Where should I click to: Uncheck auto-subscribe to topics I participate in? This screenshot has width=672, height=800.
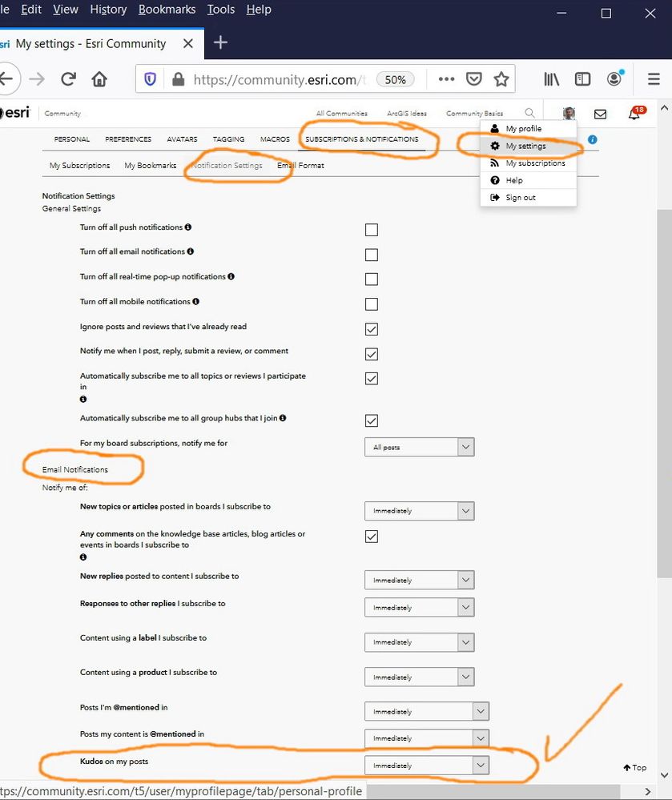pos(372,379)
